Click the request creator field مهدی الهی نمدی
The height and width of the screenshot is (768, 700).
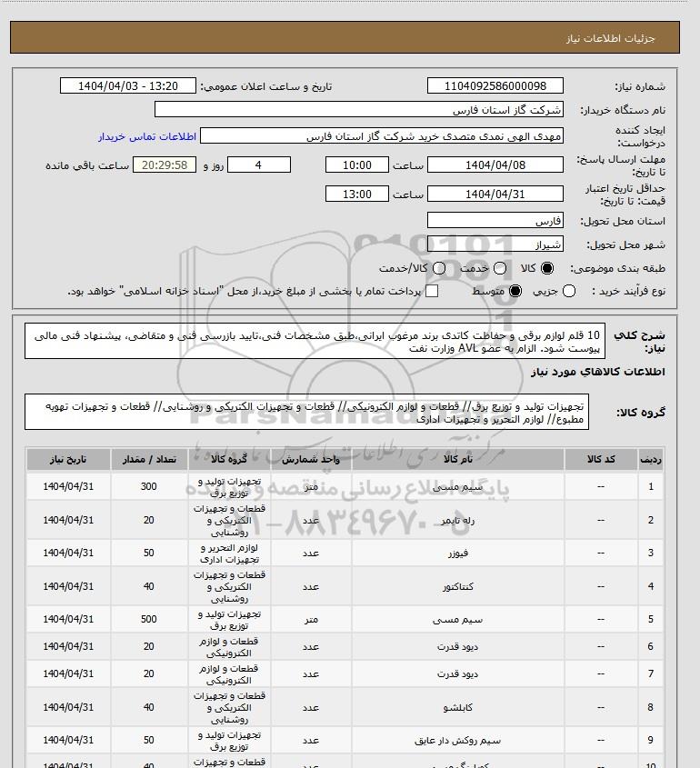(382, 135)
